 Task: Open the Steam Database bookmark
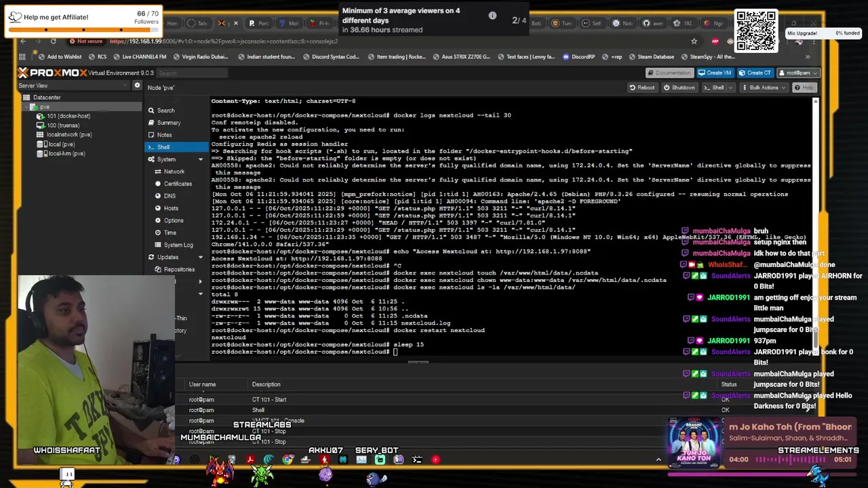click(651, 57)
